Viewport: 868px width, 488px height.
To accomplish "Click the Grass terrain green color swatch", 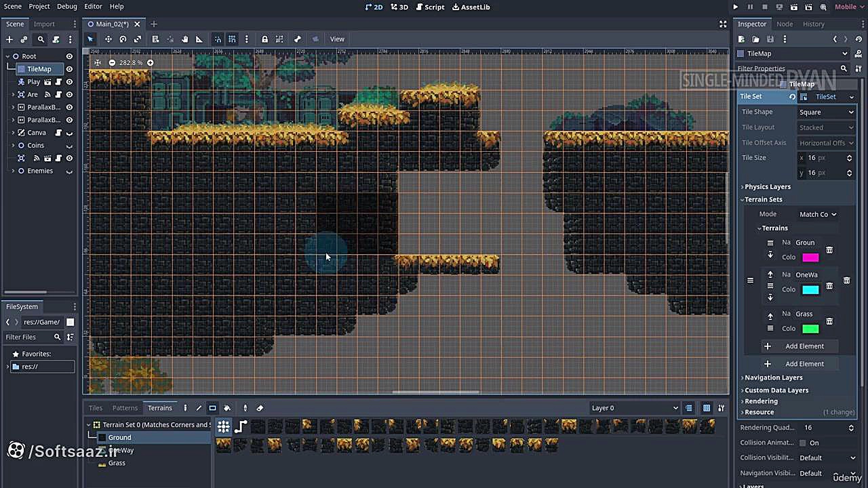I will (x=810, y=329).
